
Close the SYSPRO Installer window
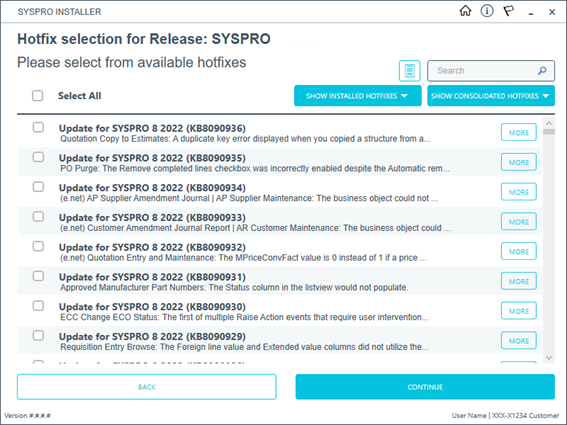point(552,12)
